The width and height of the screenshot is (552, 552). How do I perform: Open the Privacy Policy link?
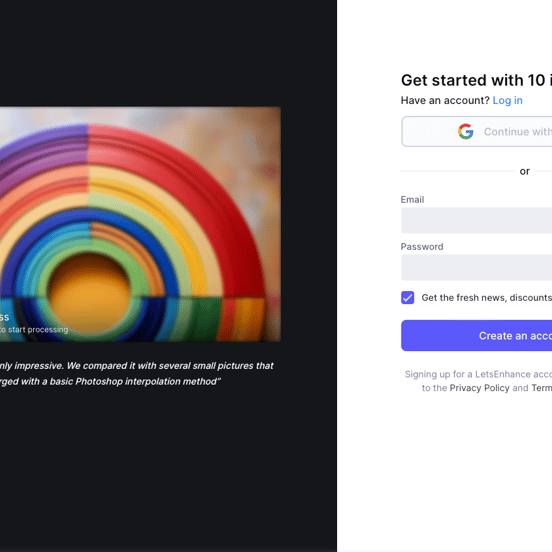pos(479,388)
